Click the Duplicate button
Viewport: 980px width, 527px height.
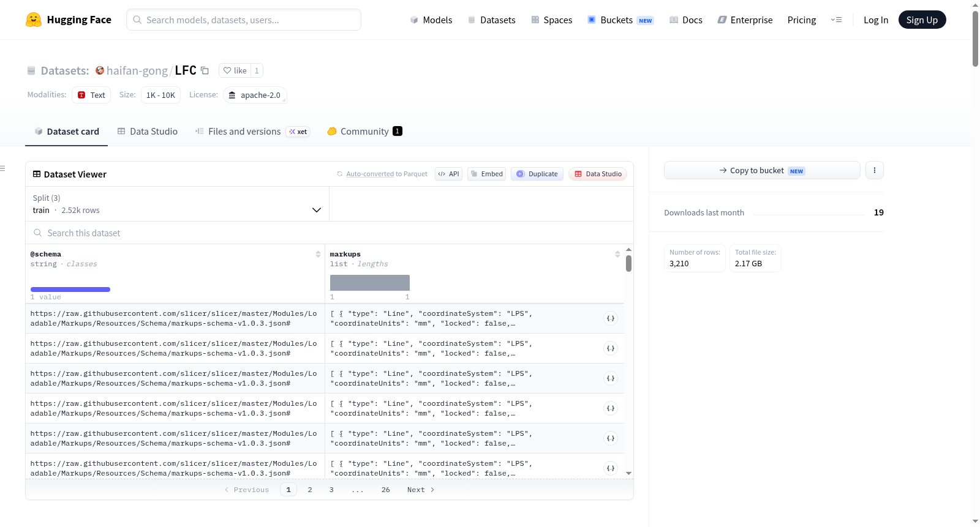click(x=537, y=174)
